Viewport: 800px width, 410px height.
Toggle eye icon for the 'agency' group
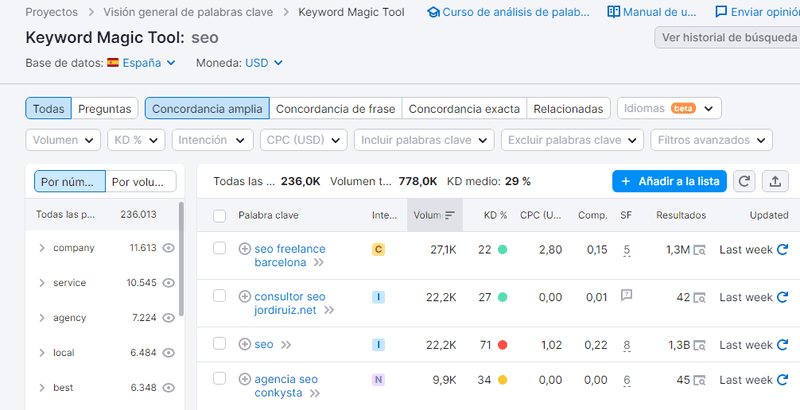click(x=168, y=318)
